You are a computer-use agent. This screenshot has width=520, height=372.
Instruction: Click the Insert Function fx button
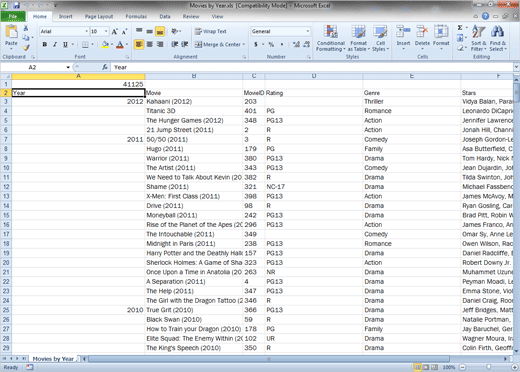pyautogui.click(x=105, y=67)
